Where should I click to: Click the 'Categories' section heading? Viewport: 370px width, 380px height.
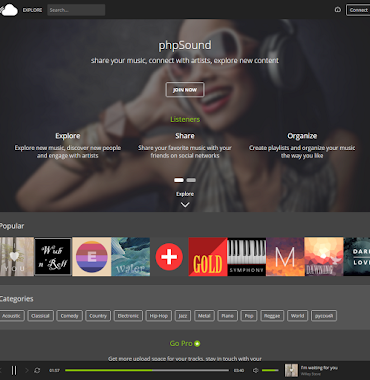pyautogui.click(x=17, y=299)
